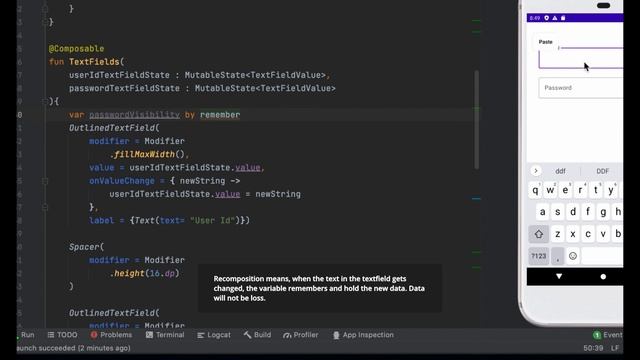640x360 pixels.
Task: Open the Problems tool window
Action: [x=111, y=335]
